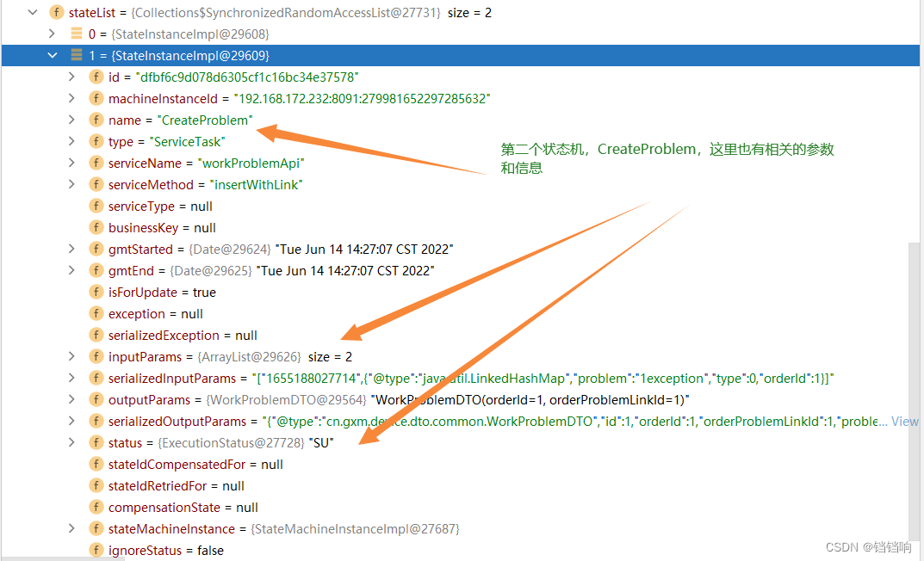924x561 pixels.
Task: Expand the stateMachineInstance node
Action: [x=71, y=528]
